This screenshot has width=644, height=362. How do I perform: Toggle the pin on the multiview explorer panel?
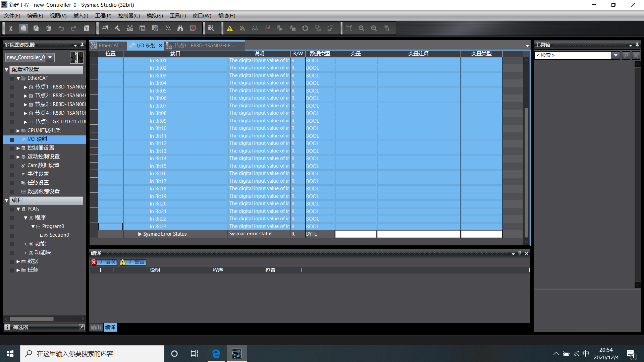tap(82, 45)
